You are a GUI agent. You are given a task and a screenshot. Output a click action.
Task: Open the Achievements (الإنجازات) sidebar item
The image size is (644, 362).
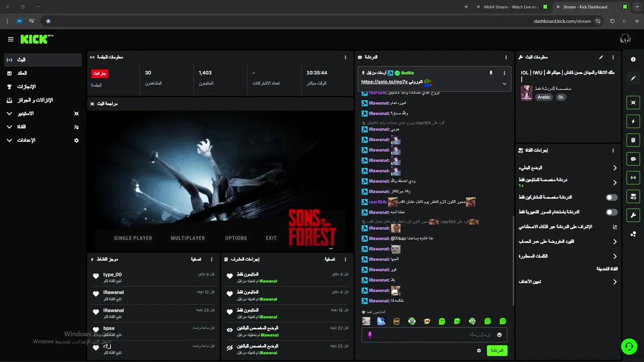click(x=43, y=86)
